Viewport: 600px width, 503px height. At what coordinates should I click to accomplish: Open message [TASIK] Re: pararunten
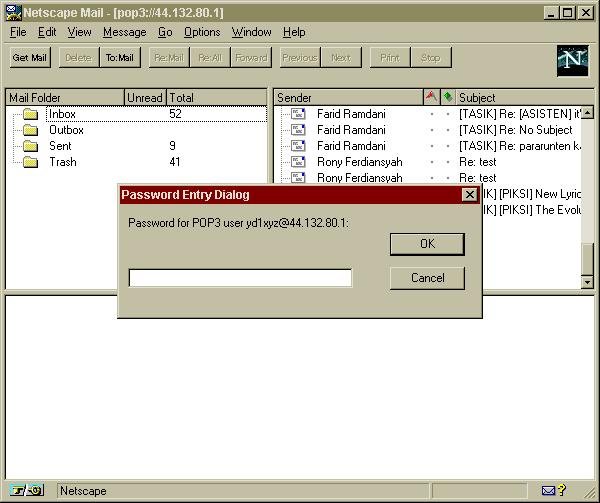point(520,146)
